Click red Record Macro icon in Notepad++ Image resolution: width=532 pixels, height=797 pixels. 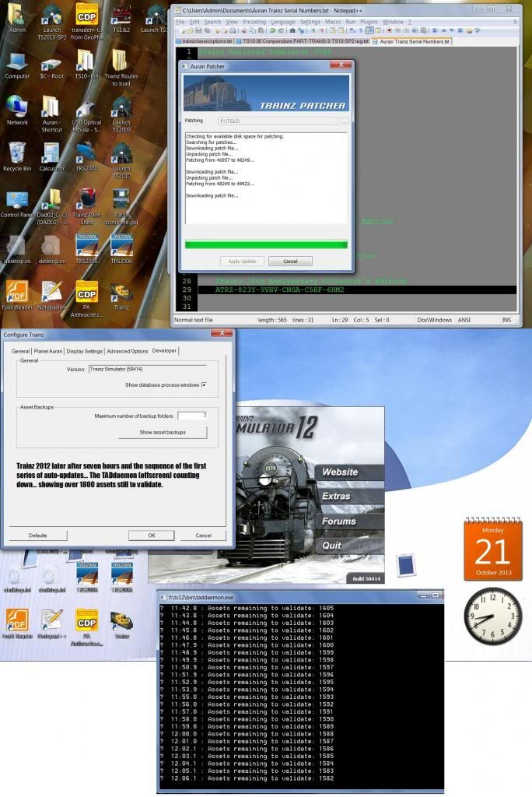coord(389,31)
